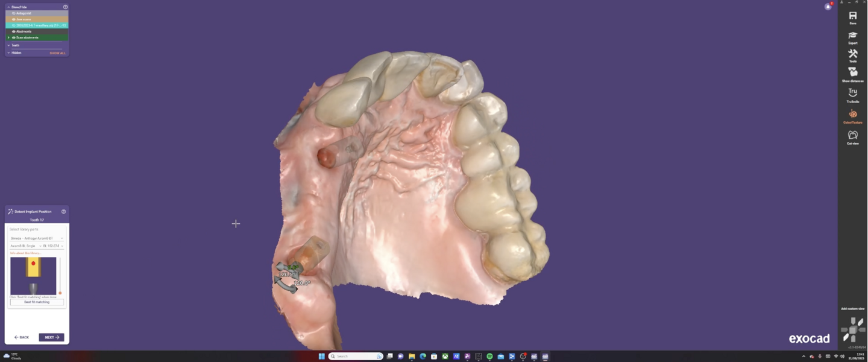Click the Best fit matching button
The image size is (868, 362).
click(37, 302)
